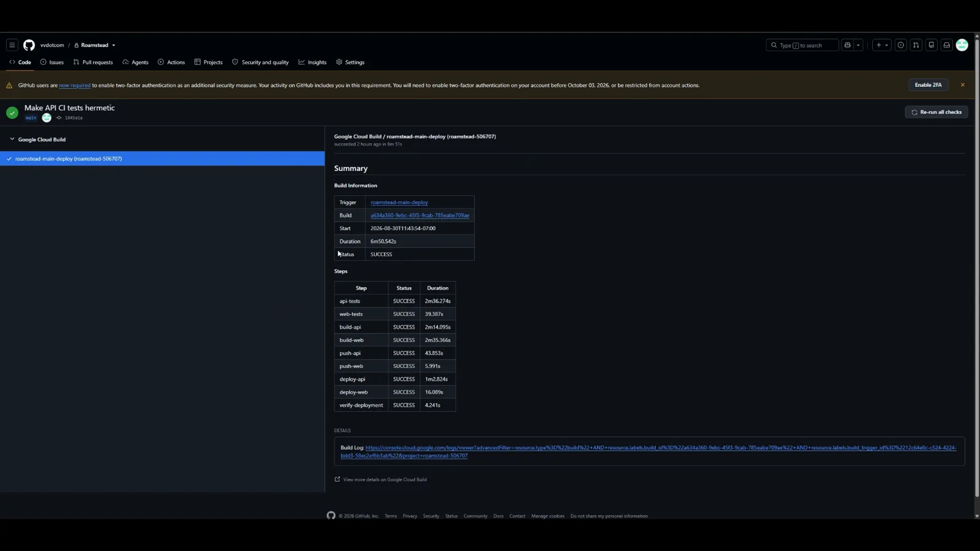Open the footer Privacy link

click(x=410, y=516)
